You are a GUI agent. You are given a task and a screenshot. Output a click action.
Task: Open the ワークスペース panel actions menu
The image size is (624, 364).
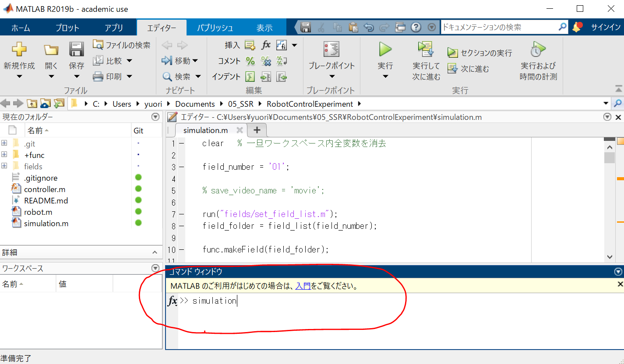coord(155,268)
